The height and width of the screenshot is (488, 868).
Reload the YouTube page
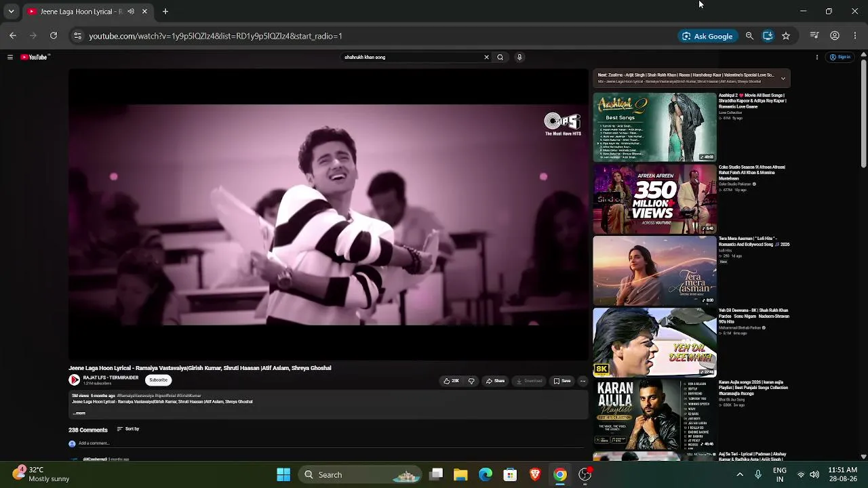point(54,36)
